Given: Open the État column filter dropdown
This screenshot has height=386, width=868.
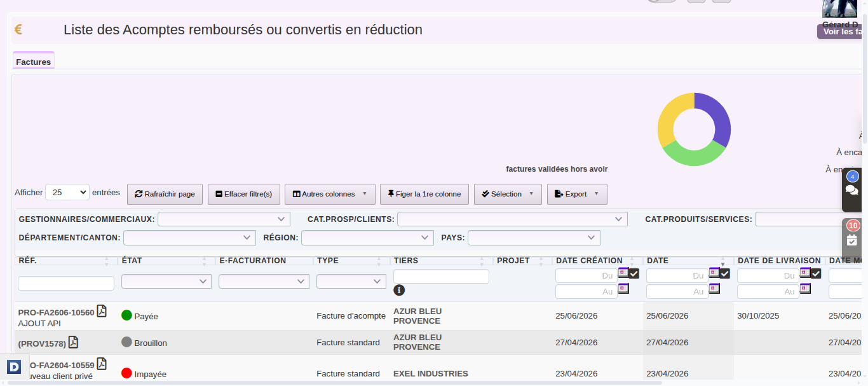Looking at the screenshot, I should [166, 281].
